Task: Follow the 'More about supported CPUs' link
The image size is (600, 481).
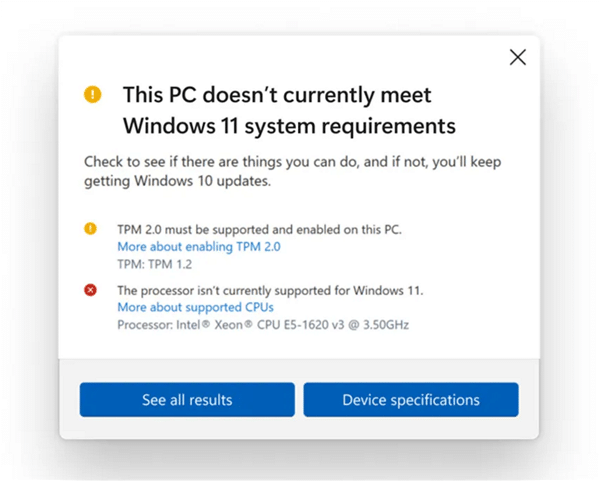Action: pos(195,307)
